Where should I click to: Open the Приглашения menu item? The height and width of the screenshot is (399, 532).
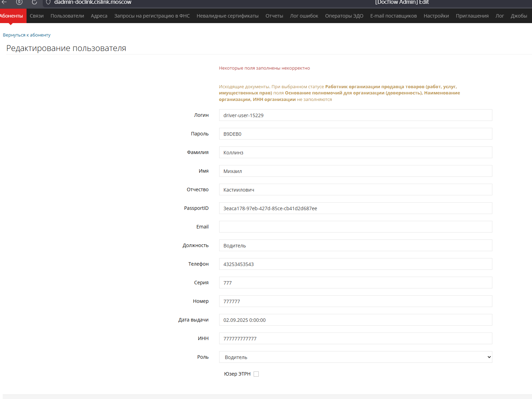click(x=472, y=16)
